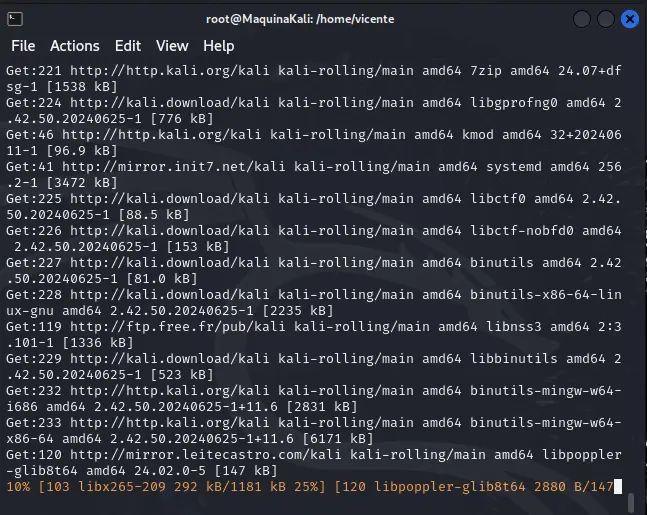The height and width of the screenshot is (515, 647).
Task: Click the vertical scrollbar handle
Action: [631, 502]
